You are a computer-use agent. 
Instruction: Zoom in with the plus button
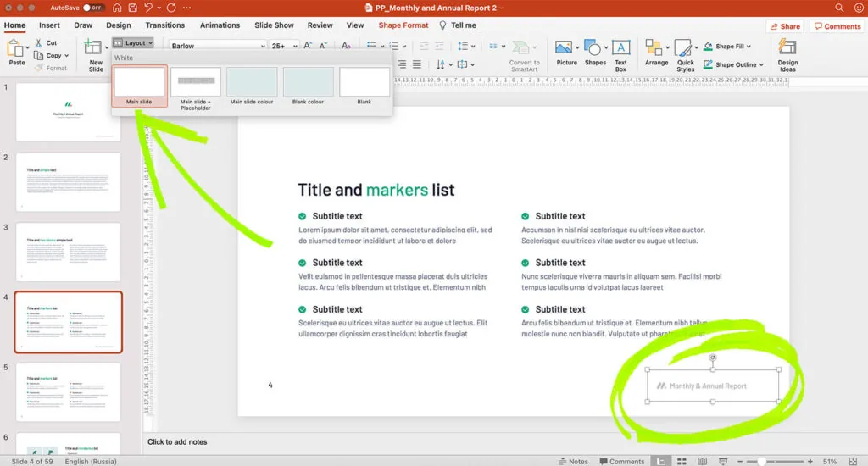pos(810,461)
